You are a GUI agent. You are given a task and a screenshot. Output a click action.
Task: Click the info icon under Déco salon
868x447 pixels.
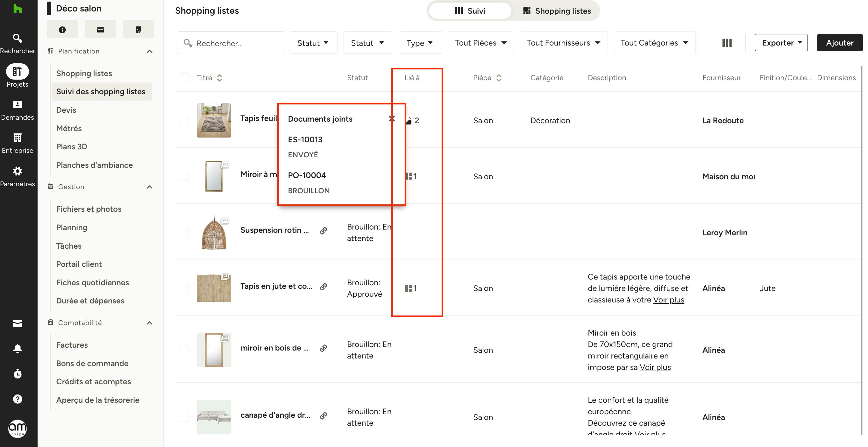[x=62, y=30]
